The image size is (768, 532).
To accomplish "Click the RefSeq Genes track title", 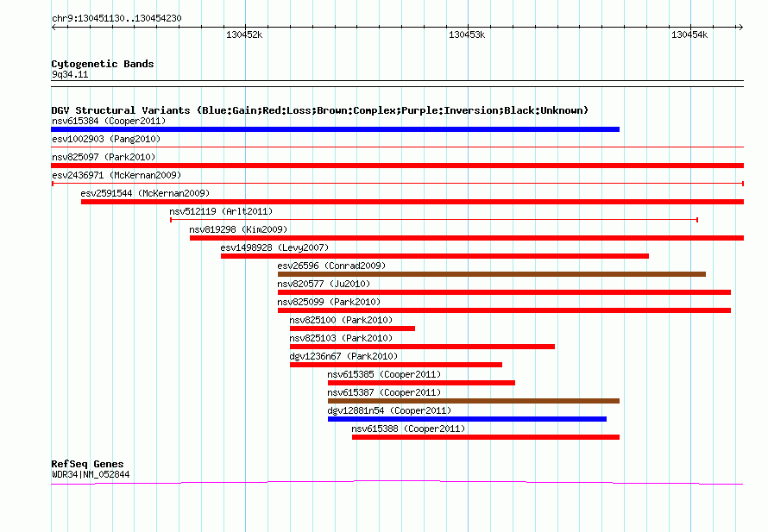I will 87,464.
